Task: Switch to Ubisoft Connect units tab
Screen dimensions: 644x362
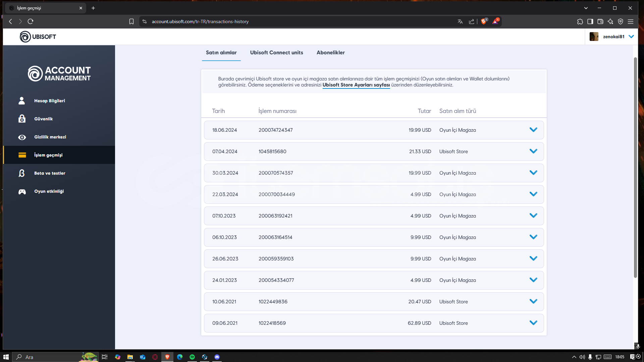Action: [276, 53]
